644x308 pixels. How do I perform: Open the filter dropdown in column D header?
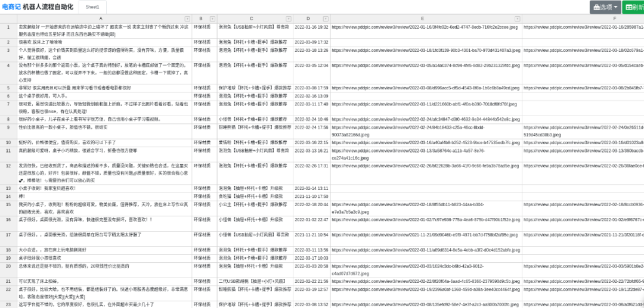pos(326,18)
